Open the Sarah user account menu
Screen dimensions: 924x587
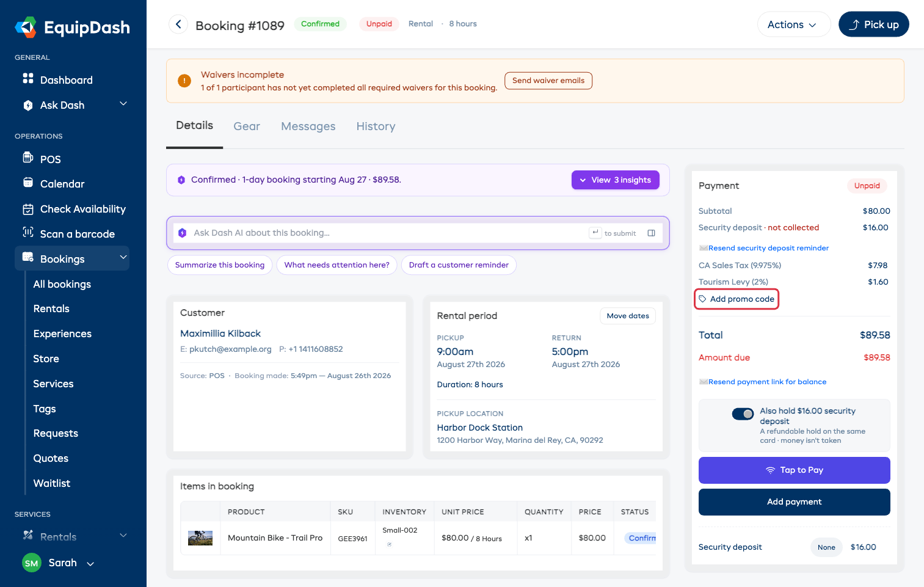click(59, 563)
